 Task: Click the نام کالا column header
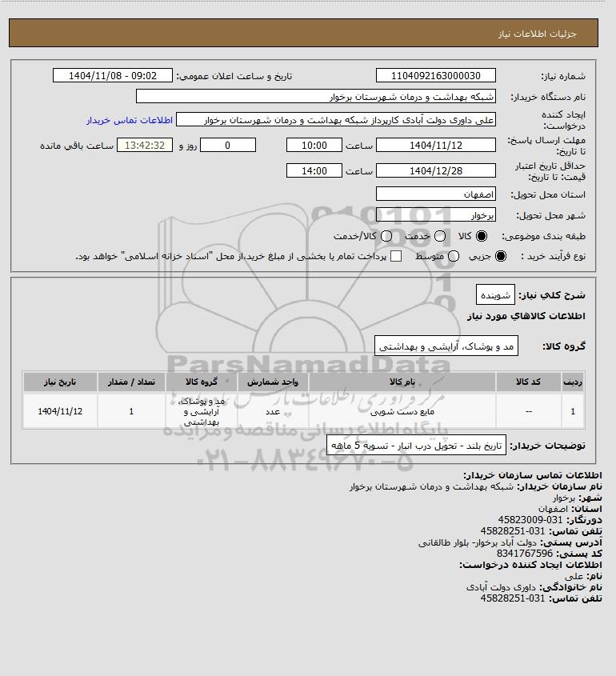402,382
